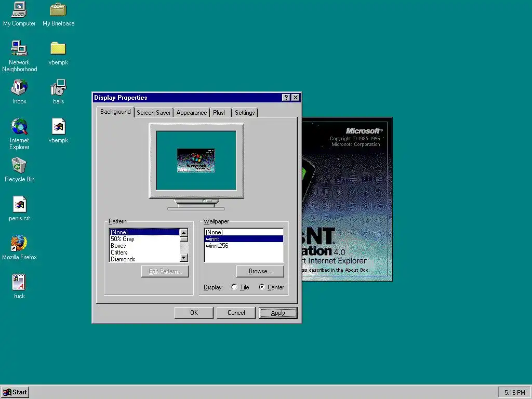Click the monitor preview wallpaper thumbnail
Screen dimensions: 532x399
click(196, 161)
